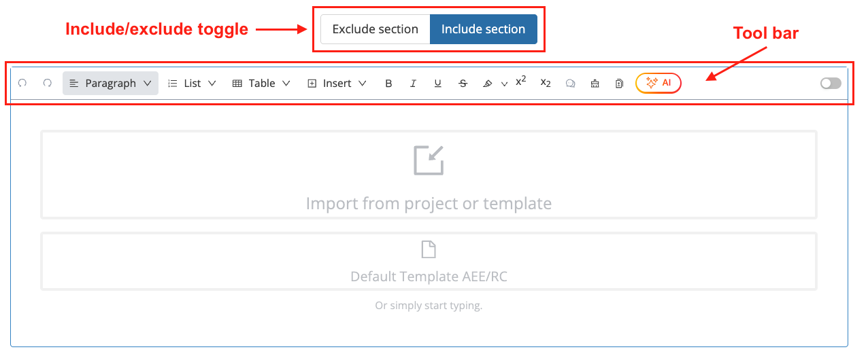Click the undo arrow icon
868x356 pixels.
(x=22, y=83)
